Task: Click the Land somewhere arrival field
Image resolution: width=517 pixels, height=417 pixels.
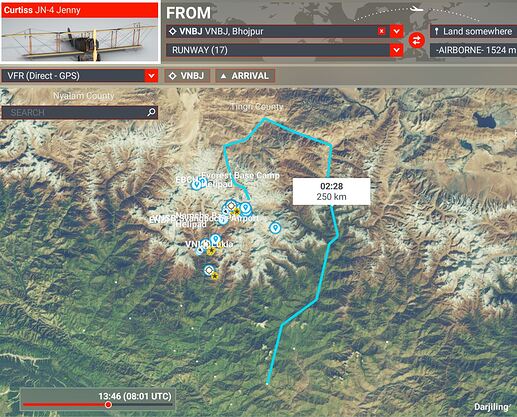Action: coord(473,31)
